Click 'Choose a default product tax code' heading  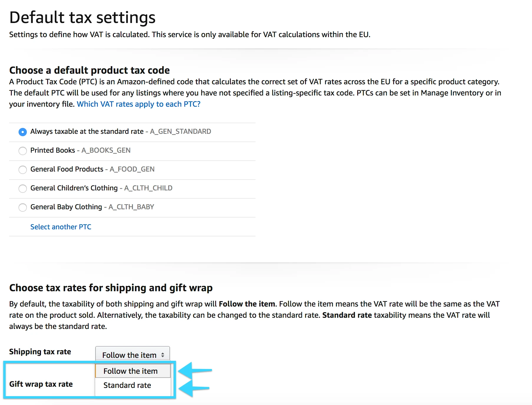(89, 70)
